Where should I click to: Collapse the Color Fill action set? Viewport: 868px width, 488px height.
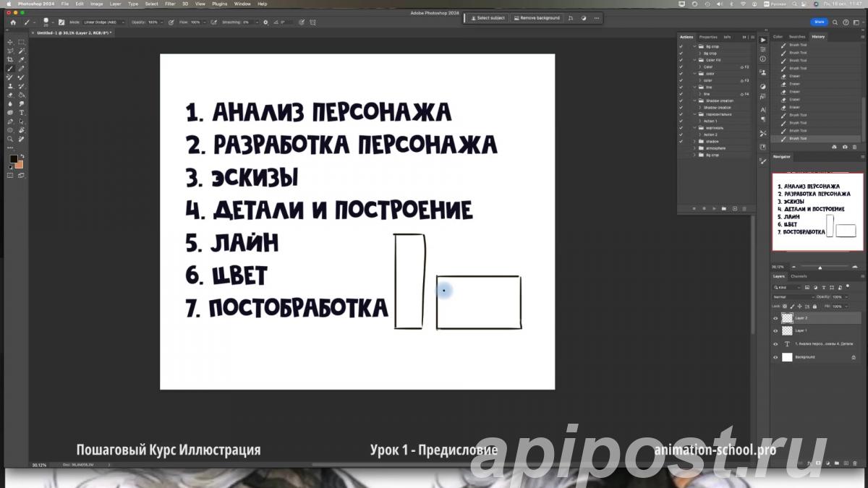(x=694, y=60)
